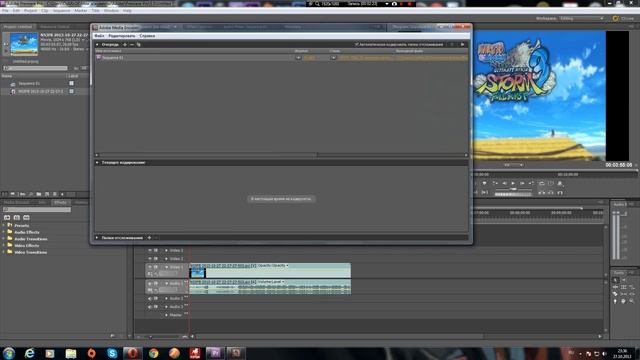Step back one frame in Program monitor
Image resolution: width=640 pixels, height=360 pixels.
504,184
